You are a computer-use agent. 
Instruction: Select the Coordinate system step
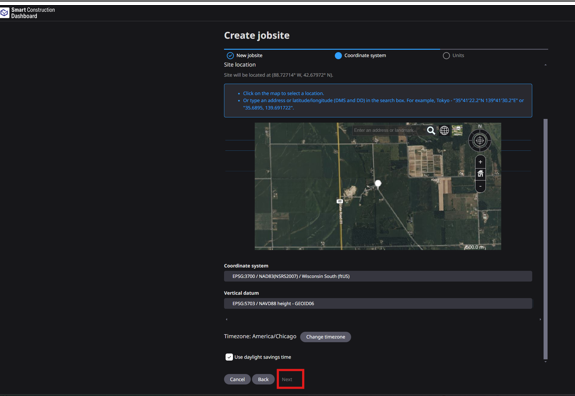(360, 55)
